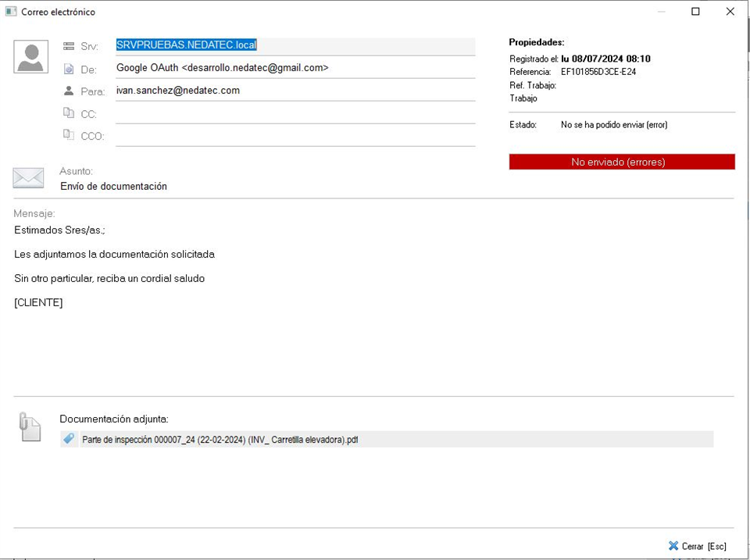Click the empty CC field

(295, 113)
